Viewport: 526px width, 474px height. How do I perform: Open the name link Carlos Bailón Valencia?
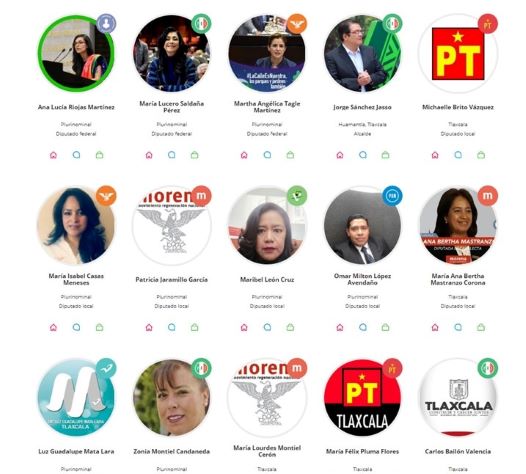tap(458, 452)
